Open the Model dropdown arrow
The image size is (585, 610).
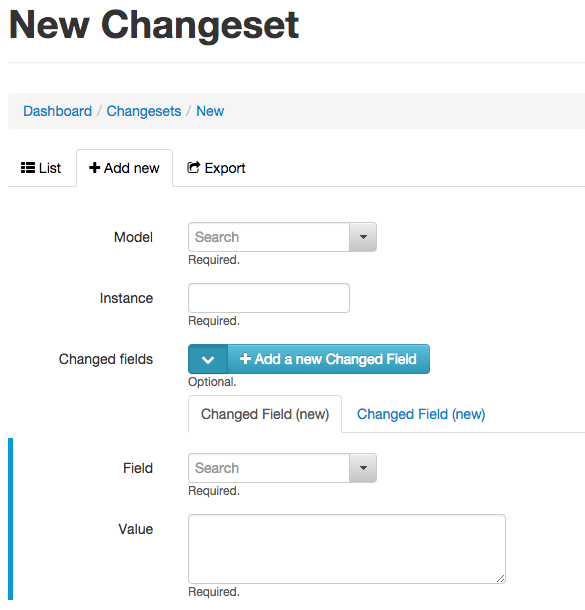pyautogui.click(x=363, y=237)
